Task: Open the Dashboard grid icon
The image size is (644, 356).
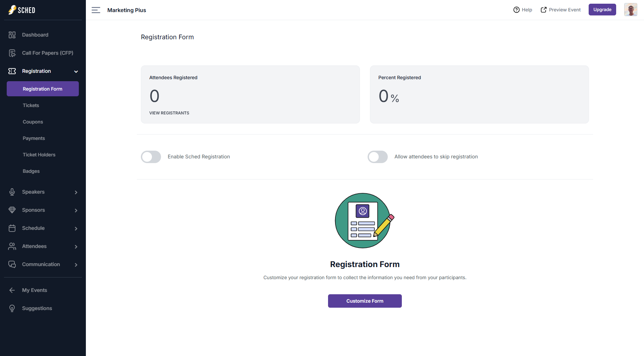Action: [x=12, y=35]
